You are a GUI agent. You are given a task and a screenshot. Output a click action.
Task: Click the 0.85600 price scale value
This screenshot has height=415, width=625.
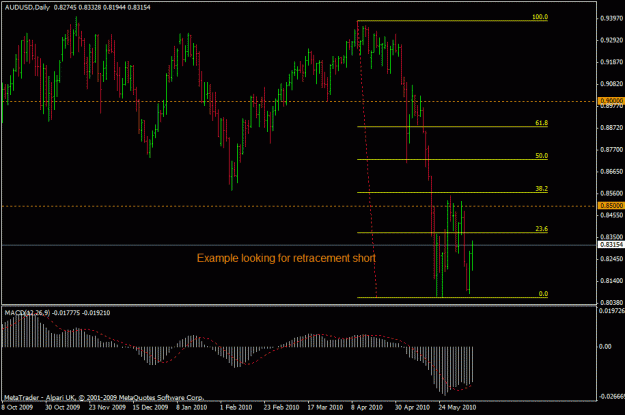click(x=611, y=193)
